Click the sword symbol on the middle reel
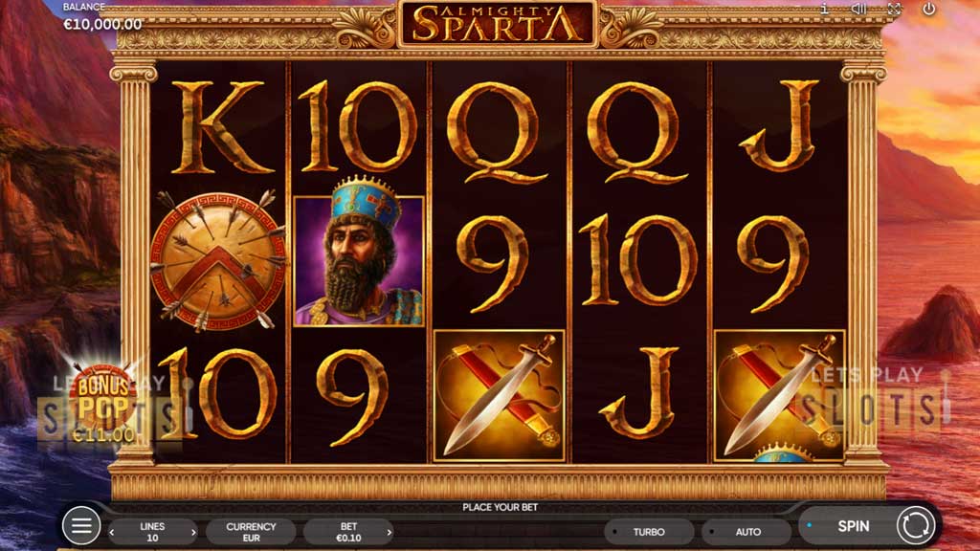Image resolution: width=980 pixels, height=551 pixels. pyautogui.click(x=500, y=395)
